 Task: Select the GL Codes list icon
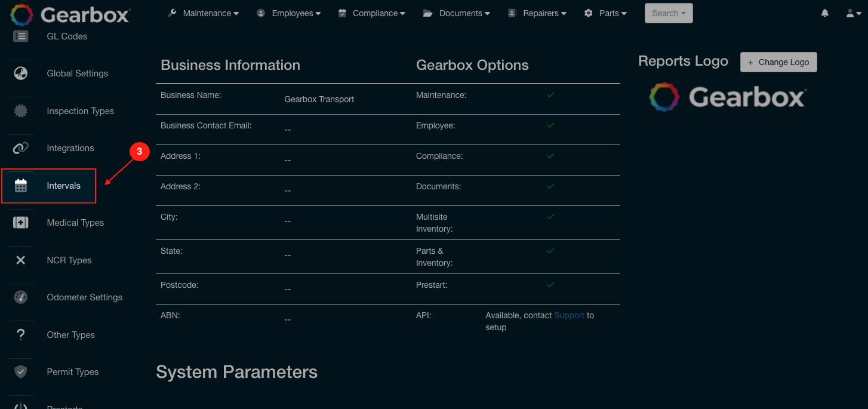[x=21, y=36]
